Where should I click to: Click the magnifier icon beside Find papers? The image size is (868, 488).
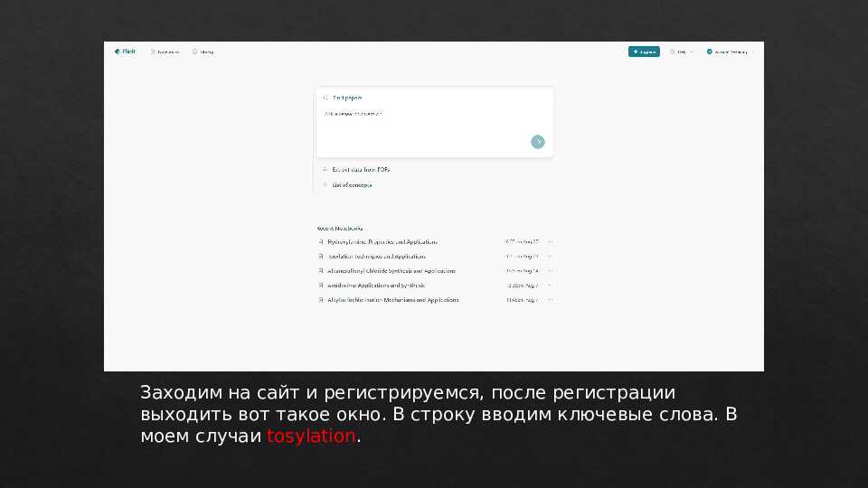click(x=325, y=97)
